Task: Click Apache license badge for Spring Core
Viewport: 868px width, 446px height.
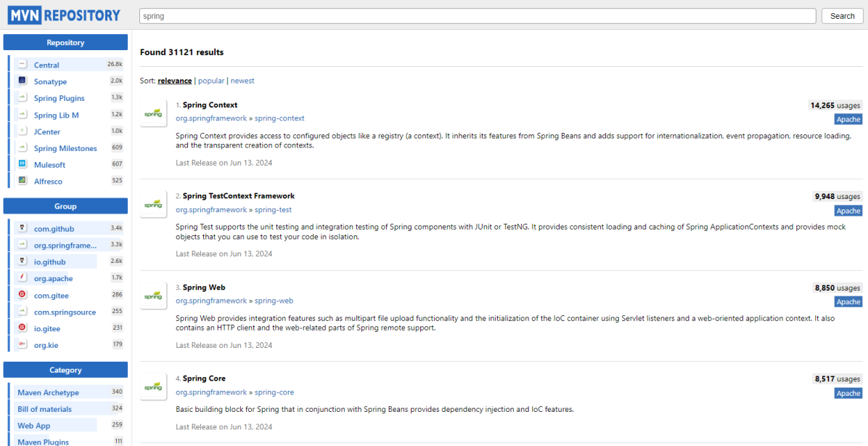Action: [848, 394]
